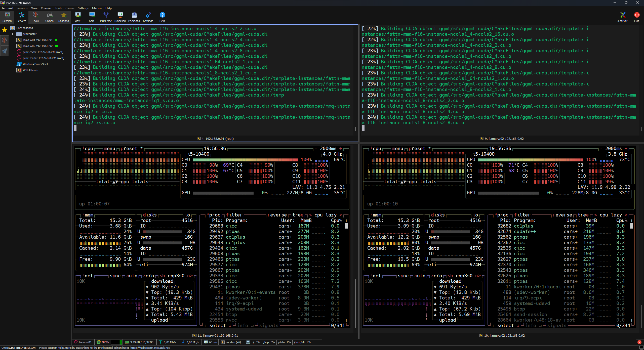Click the View toolbar icon
644x350 pixels.
click(x=78, y=17)
